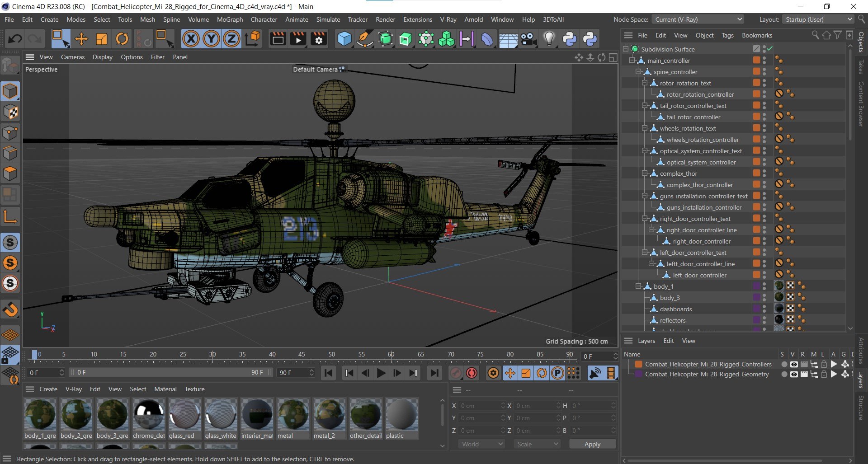Toggle sound playback speaker icon
This screenshot has height=464, width=868.
pos(596,373)
